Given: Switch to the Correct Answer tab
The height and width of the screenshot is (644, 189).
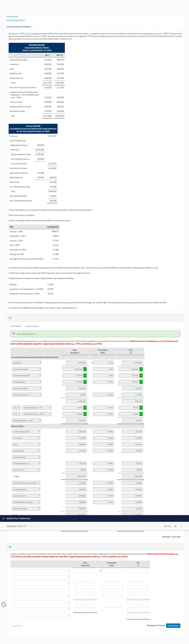Looking at the screenshot, I should (32, 326).
